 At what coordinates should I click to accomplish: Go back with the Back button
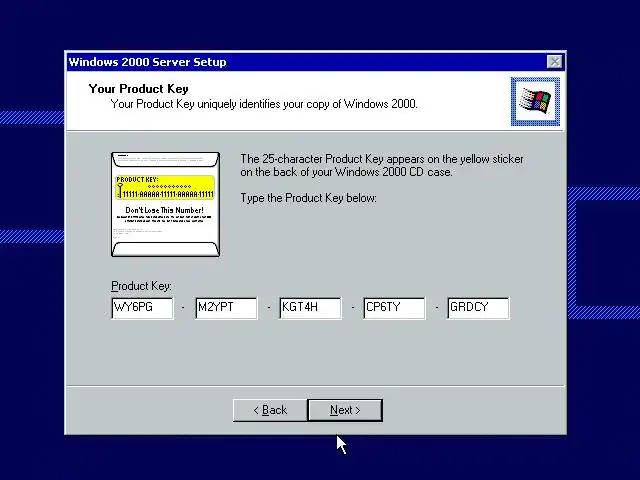pyautogui.click(x=270, y=410)
